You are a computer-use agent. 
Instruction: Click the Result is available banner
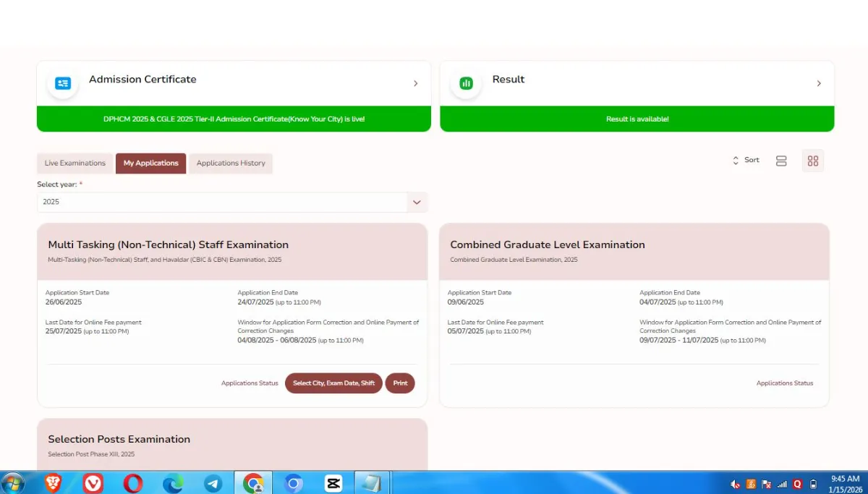637,119
